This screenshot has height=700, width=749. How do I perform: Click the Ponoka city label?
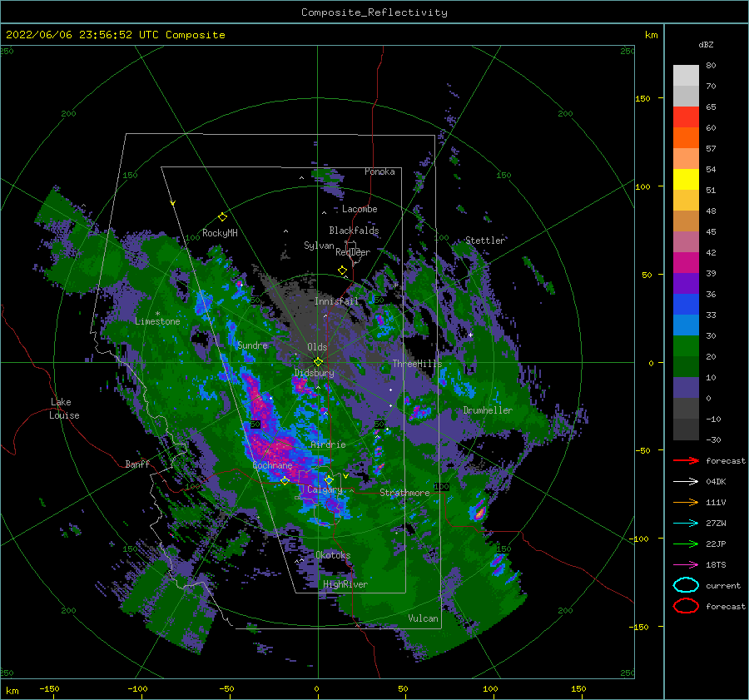379,171
